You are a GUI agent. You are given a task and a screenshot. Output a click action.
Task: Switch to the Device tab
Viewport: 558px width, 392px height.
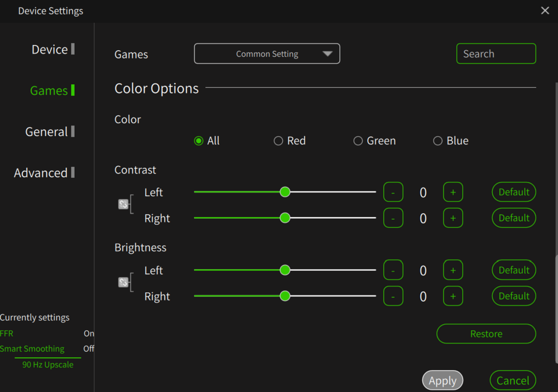click(x=50, y=50)
